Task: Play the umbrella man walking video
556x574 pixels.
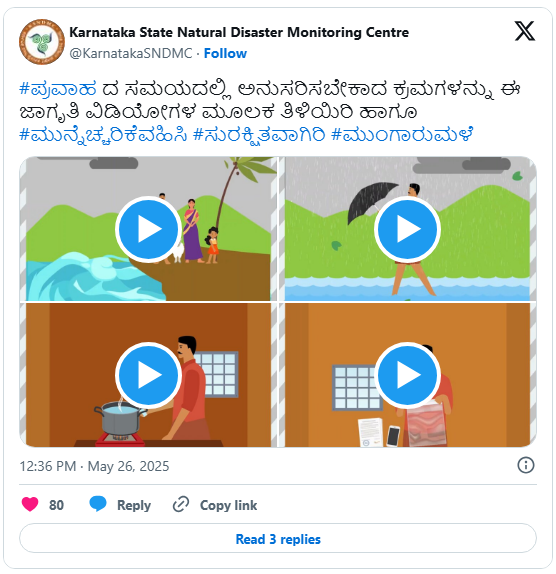Action: pos(407,229)
